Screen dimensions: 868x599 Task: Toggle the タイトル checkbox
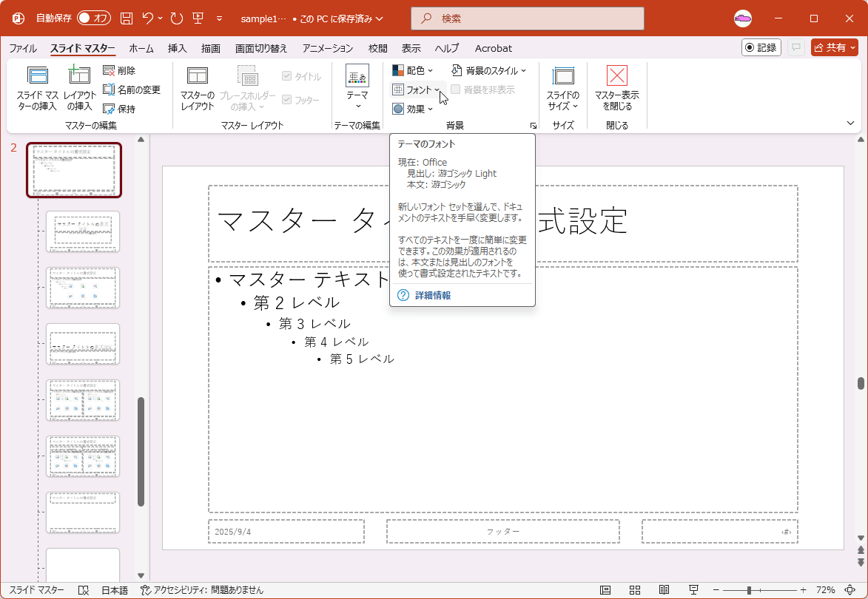point(287,77)
